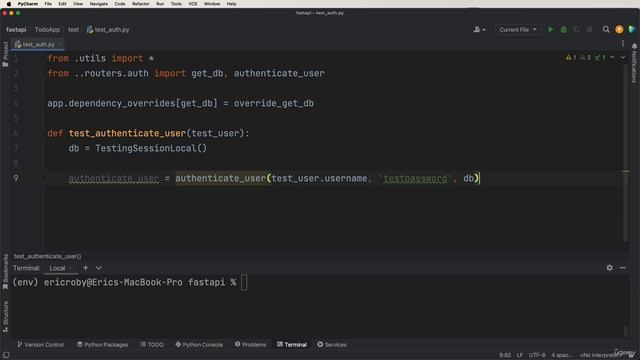Open the PyCharm application menu
The height and width of the screenshot is (360, 640).
(28, 4)
